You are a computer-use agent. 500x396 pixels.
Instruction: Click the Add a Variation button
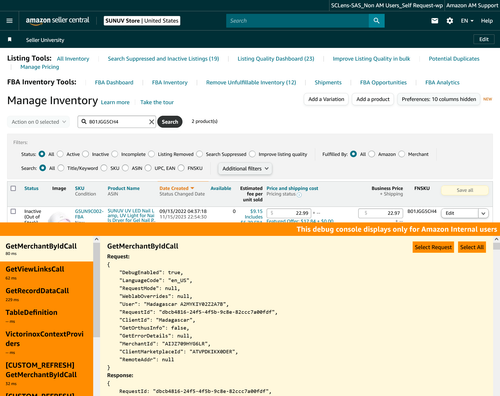(326, 99)
